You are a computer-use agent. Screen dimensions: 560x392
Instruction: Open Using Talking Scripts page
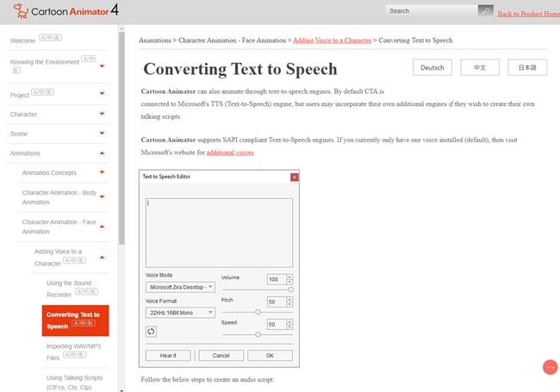tap(74, 383)
